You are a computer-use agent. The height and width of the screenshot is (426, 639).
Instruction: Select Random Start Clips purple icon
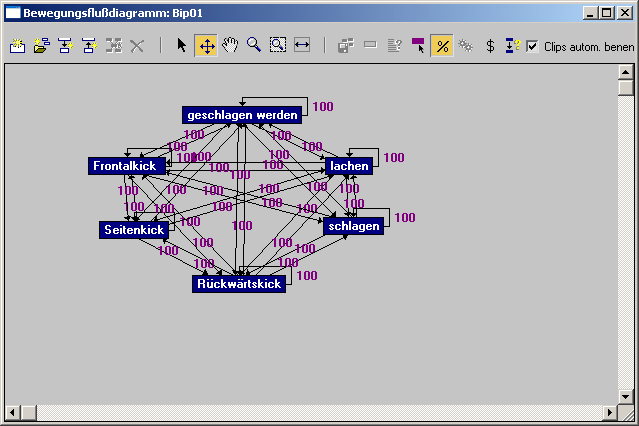click(418, 45)
